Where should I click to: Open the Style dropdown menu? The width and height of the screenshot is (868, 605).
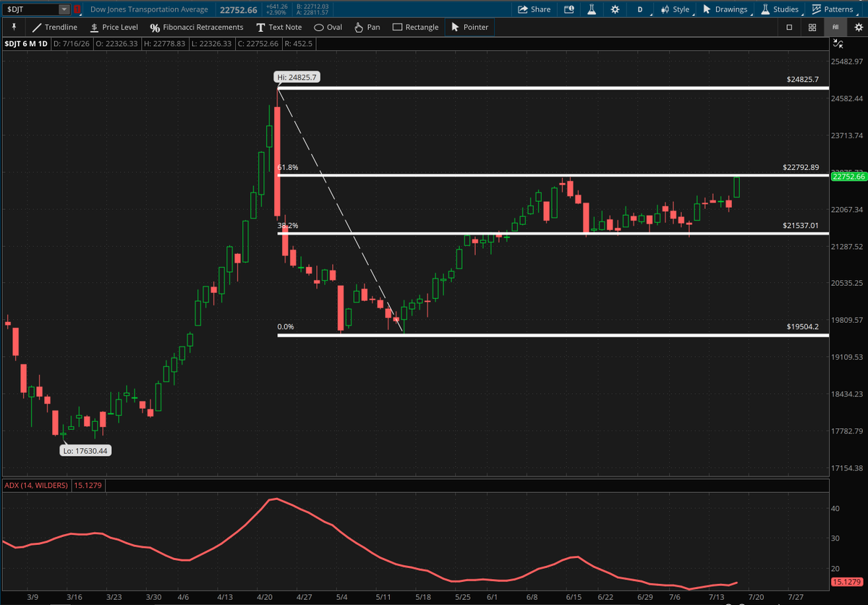(674, 9)
